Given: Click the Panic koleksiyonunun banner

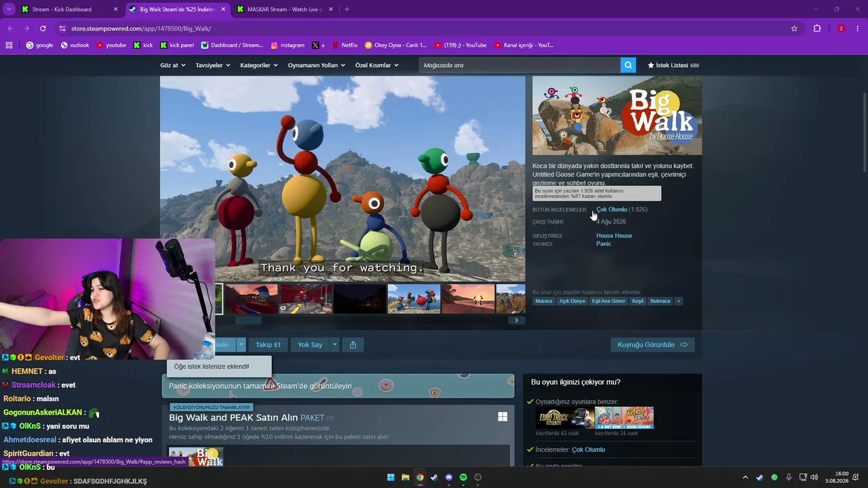Looking at the screenshot, I should point(338,386).
